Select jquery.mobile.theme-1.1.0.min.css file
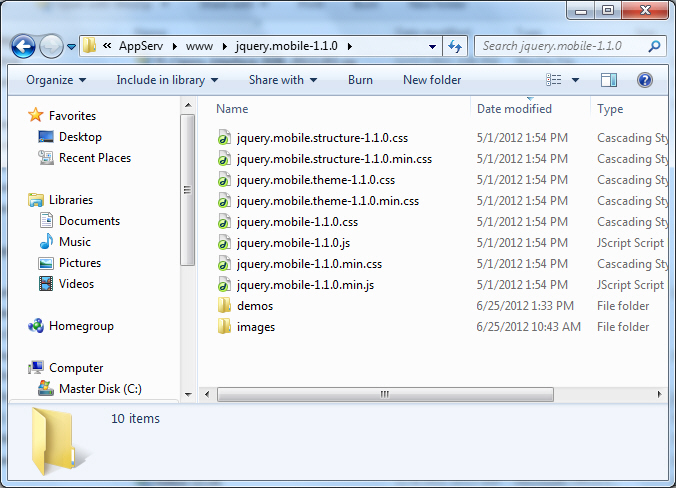The height and width of the screenshot is (488, 676). 328,201
